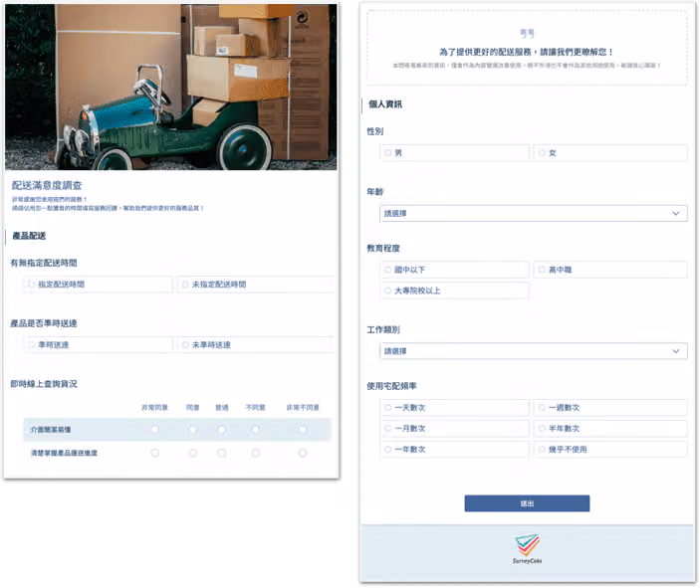Mark 不同意 for 清楚掌握產品運送進度

pos(255,453)
